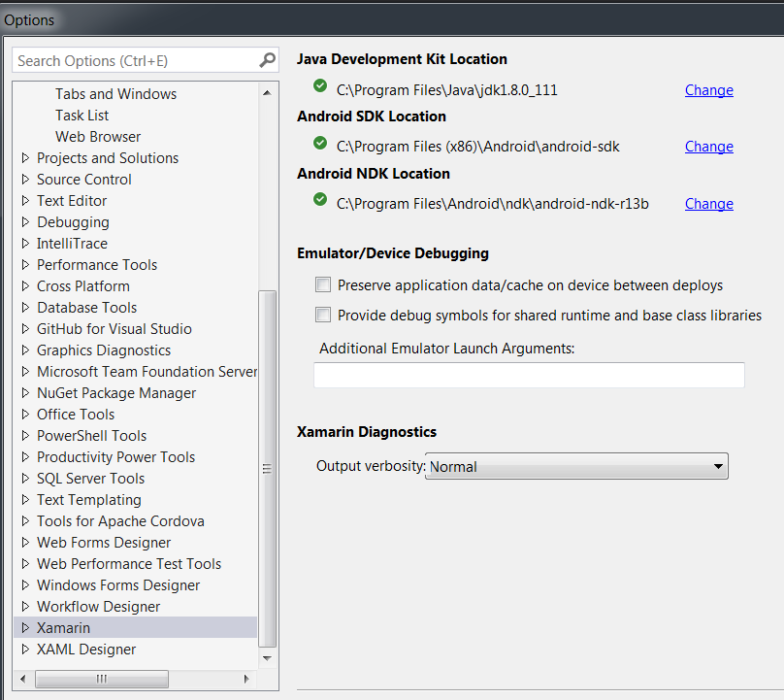Change the Java Development Kit location
This screenshot has height=700, width=784.
(709, 90)
